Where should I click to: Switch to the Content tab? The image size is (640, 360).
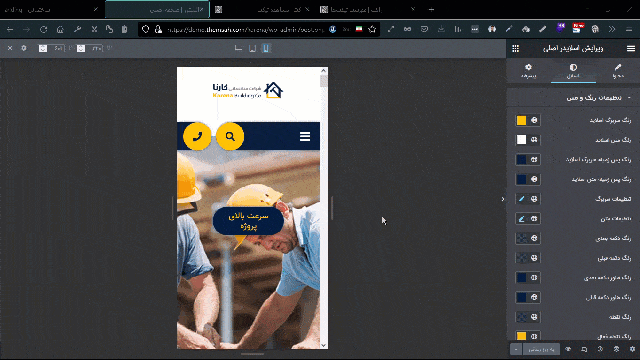tap(618, 71)
